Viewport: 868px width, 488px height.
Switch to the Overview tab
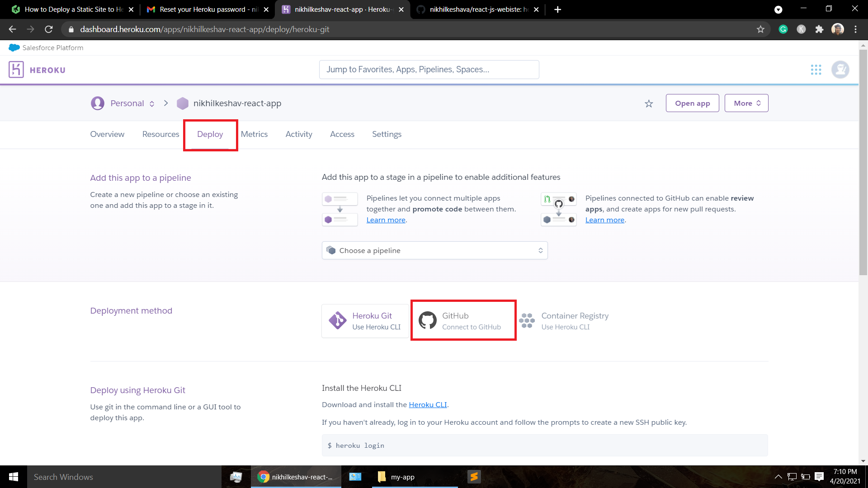[x=107, y=134]
